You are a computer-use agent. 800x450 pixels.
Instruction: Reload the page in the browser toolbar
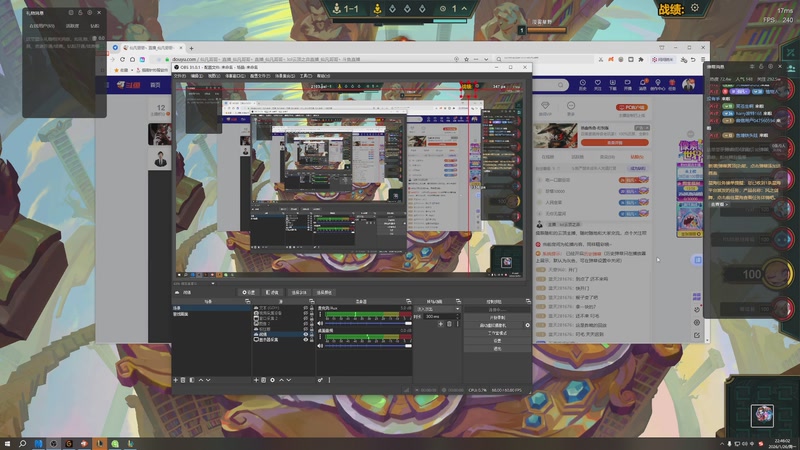tap(122, 59)
